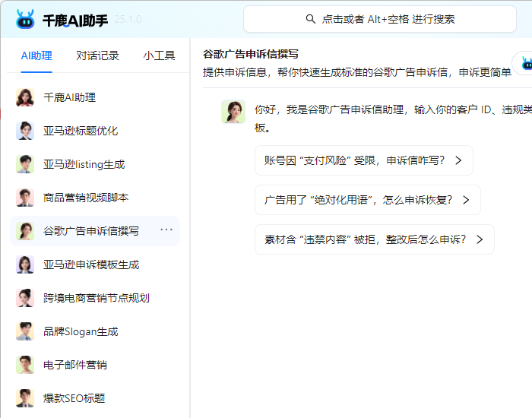Click the 电子邮件营销 avatar icon
Image resolution: width=532 pixels, height=418 pixels.
tap(25, 365)
